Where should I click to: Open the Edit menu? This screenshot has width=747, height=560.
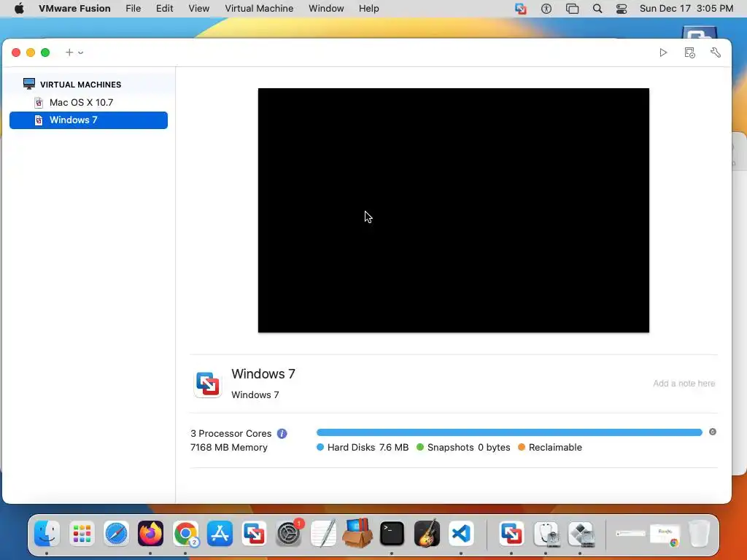pos(164,9)
